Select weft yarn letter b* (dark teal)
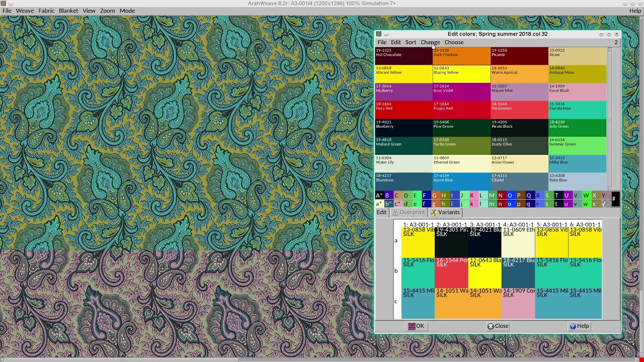 [x=388, y=204]
